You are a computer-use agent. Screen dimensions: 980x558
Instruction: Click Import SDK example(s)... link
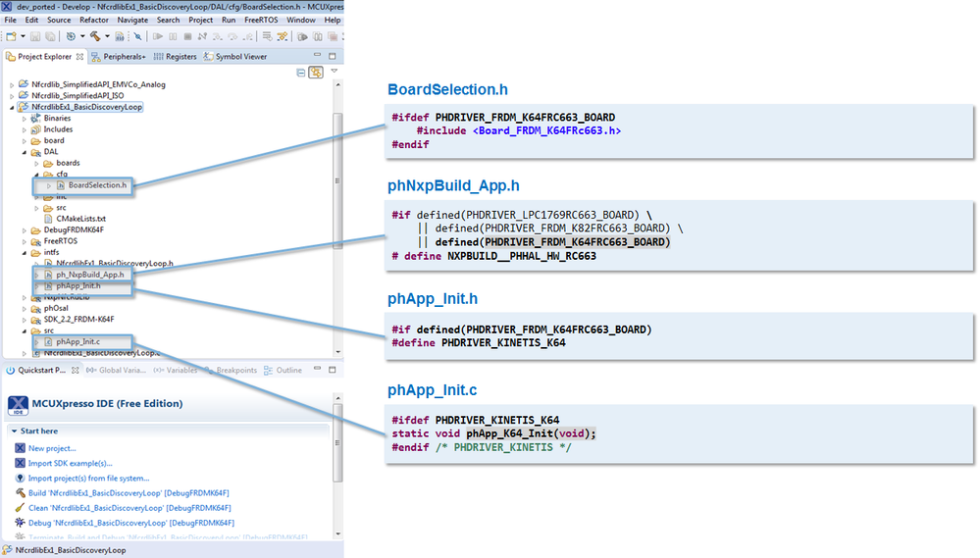tap(70, 464)
